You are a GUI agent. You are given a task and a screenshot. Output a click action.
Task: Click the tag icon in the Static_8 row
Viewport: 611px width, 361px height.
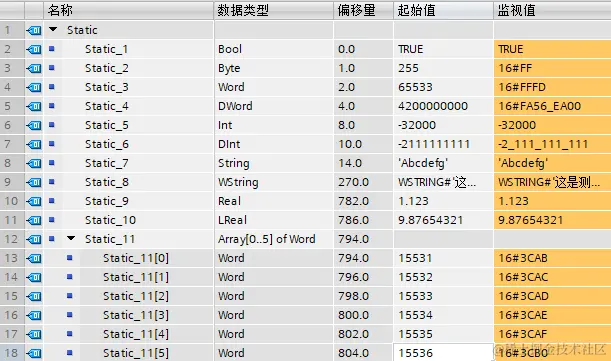click(x=34, y=182)
